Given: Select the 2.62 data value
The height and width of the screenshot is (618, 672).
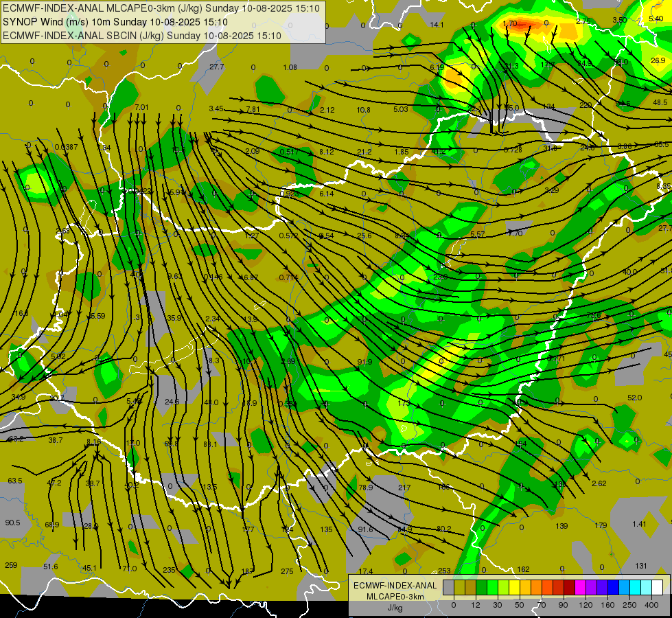Looking at the screenshot, I should click(x=599, y=483).
